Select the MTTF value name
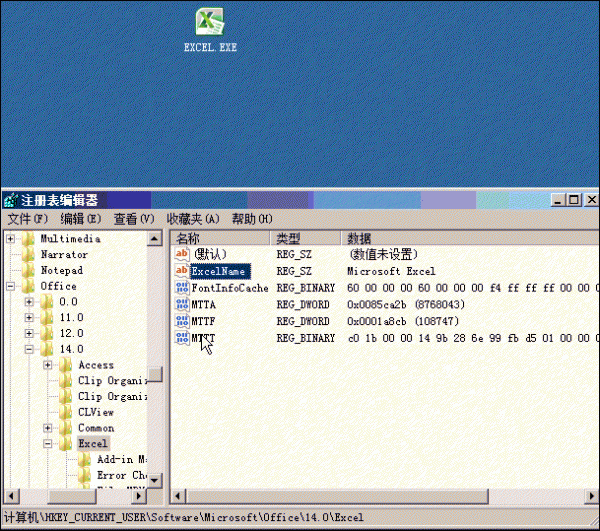 tap(204, 321)
